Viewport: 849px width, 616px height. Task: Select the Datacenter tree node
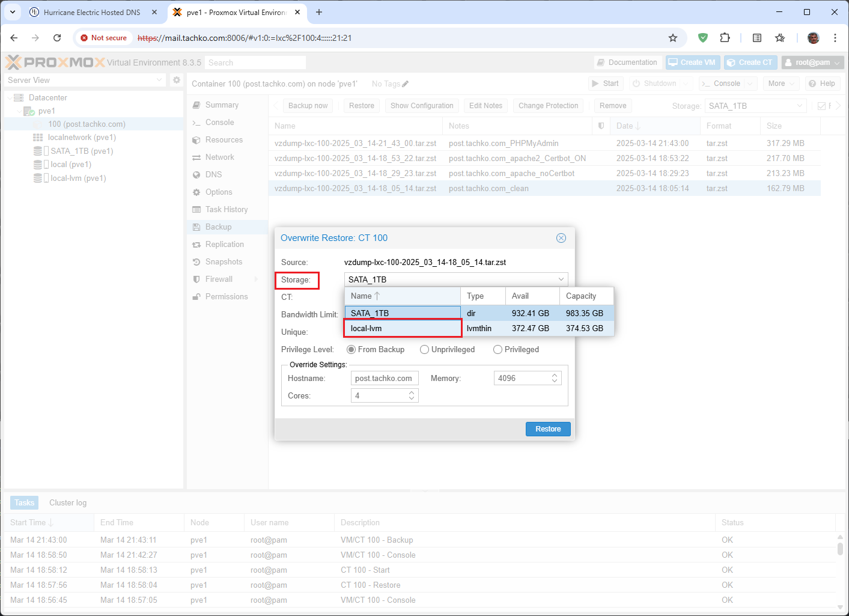point(48,98)
